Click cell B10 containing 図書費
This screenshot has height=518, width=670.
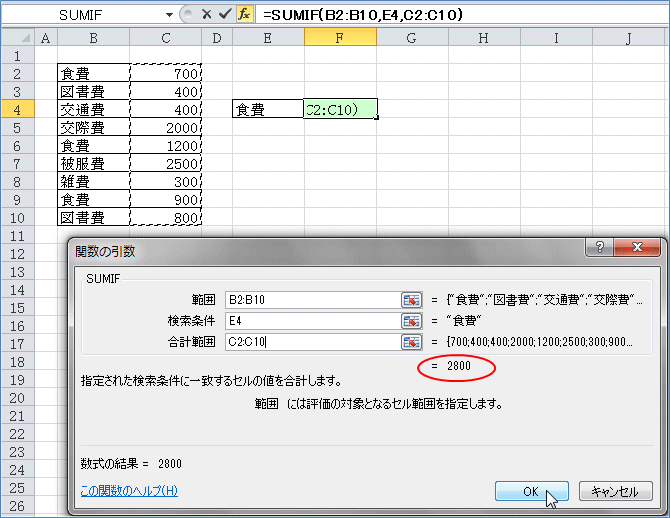pos(94,218)
